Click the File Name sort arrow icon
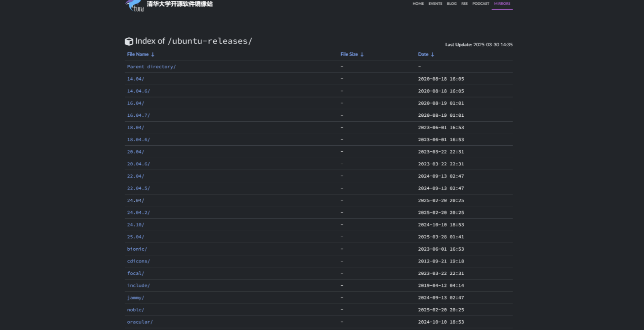Screen dimensions: 644x330 click(153, 54)
